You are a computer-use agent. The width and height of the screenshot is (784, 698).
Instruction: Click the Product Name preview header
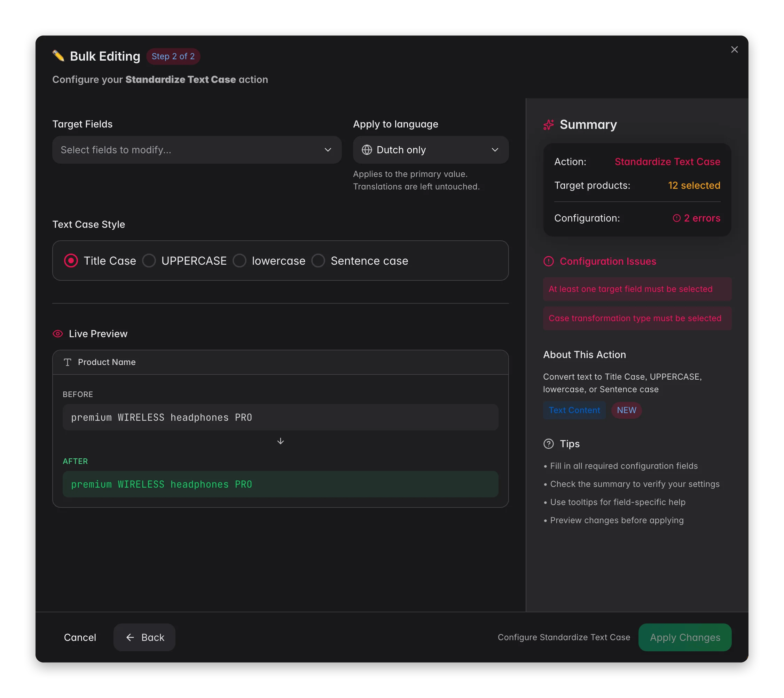click(280, 362)
